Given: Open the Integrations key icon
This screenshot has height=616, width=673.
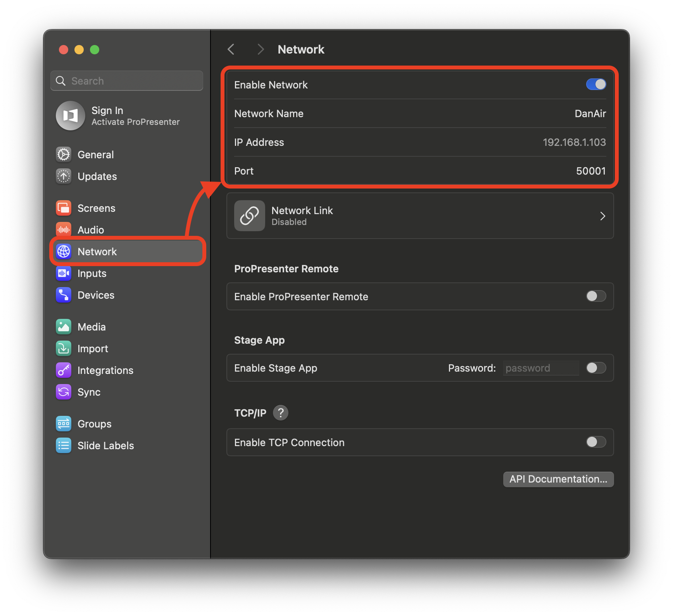Looking at the screenshot, I should 64,370.
